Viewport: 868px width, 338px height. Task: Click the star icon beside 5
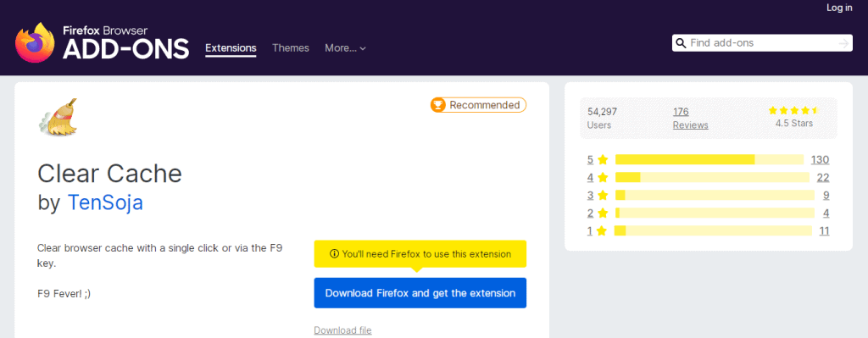tap(603, 160)
